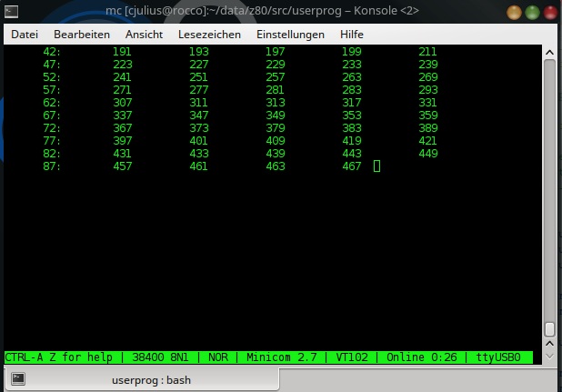This screenshot has height=392, width=562.
Task: Click '38400 8N1' in the status line
Action: coord(160,357)
